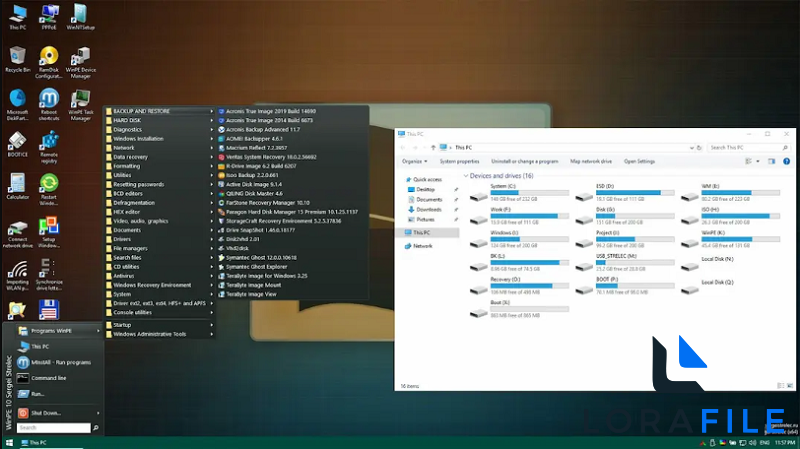
Task: Click Explorer Up arrow navigation button
Action: pos(433,147)
